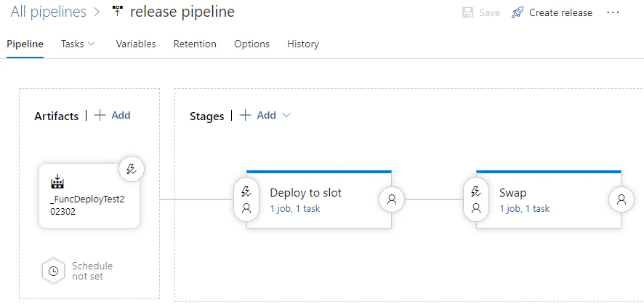
Task: Select the _FuncDeployTest202302 artifact card
Action: 89,196
